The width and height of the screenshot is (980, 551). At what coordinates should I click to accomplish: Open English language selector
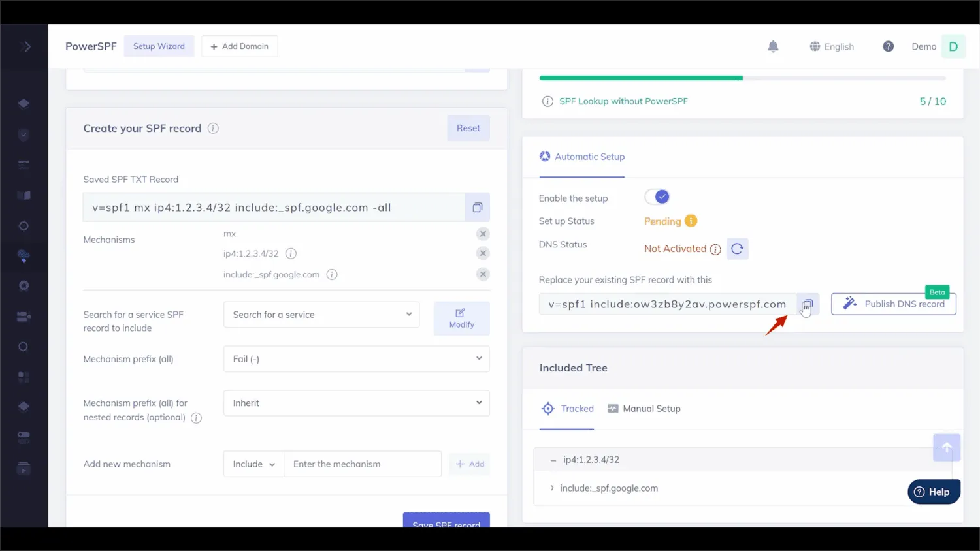[832, 46]
